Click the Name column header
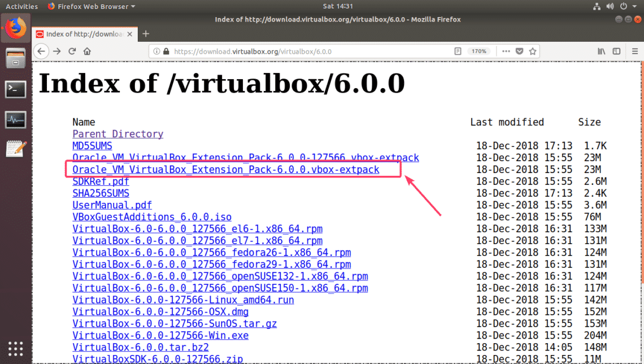 click(84, 122)
